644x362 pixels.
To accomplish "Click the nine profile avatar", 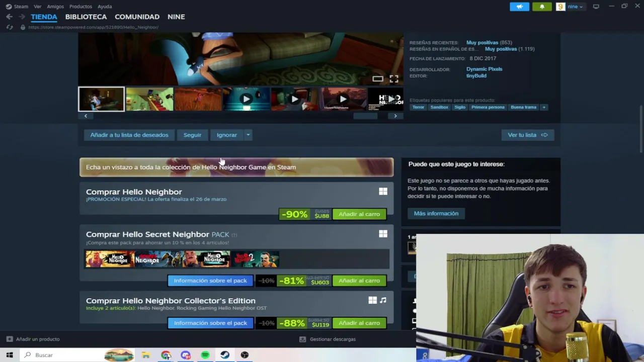I will (560, 7).
